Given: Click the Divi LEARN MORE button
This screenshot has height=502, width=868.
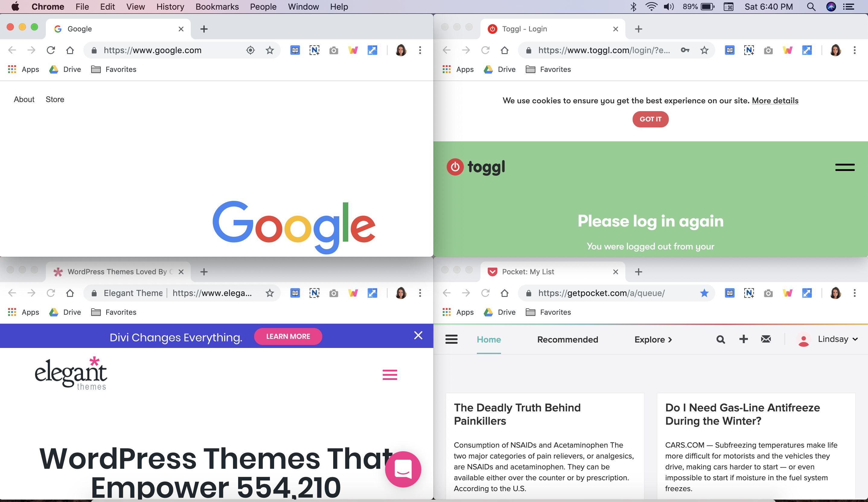Looking at the screenshot, I should [288, 336].
